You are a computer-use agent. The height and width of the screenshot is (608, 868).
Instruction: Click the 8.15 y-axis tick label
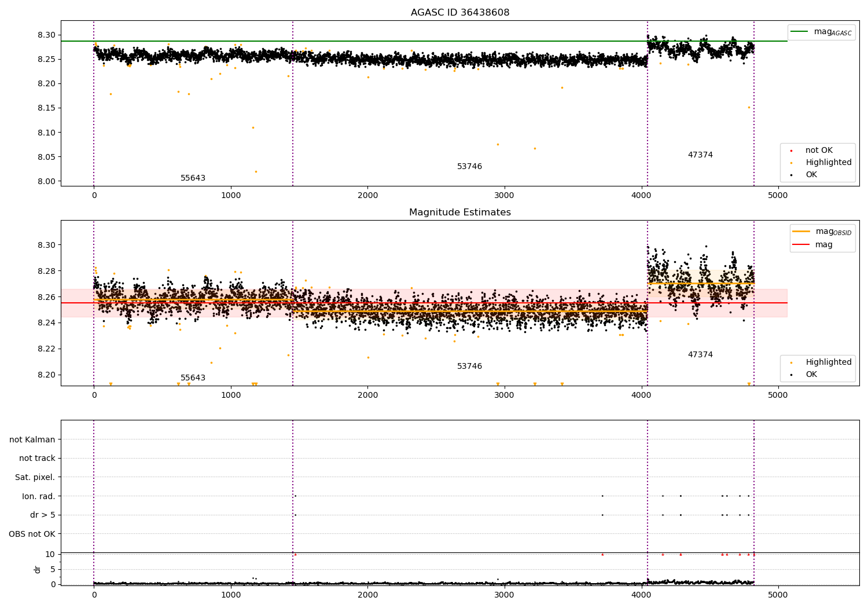point(47,108)
